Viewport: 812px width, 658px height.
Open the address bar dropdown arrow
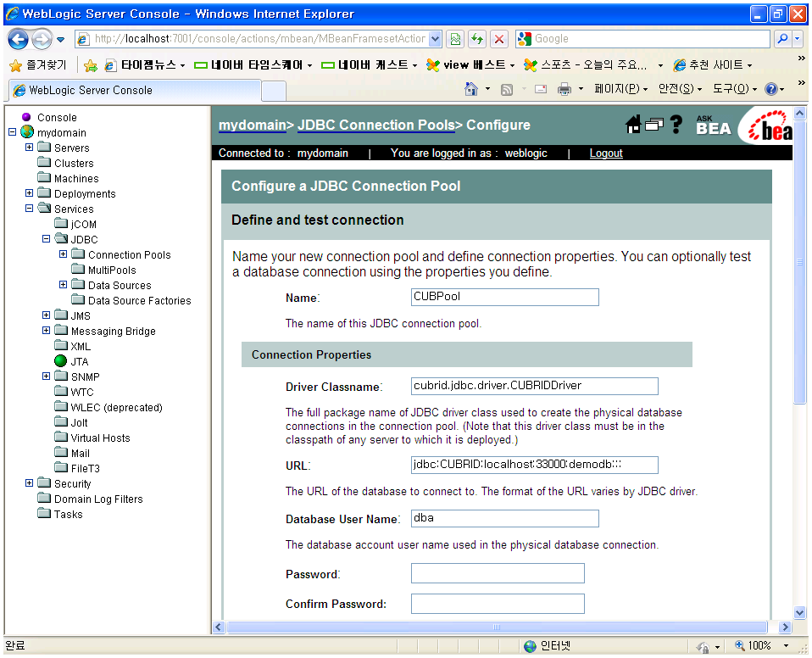436,39
